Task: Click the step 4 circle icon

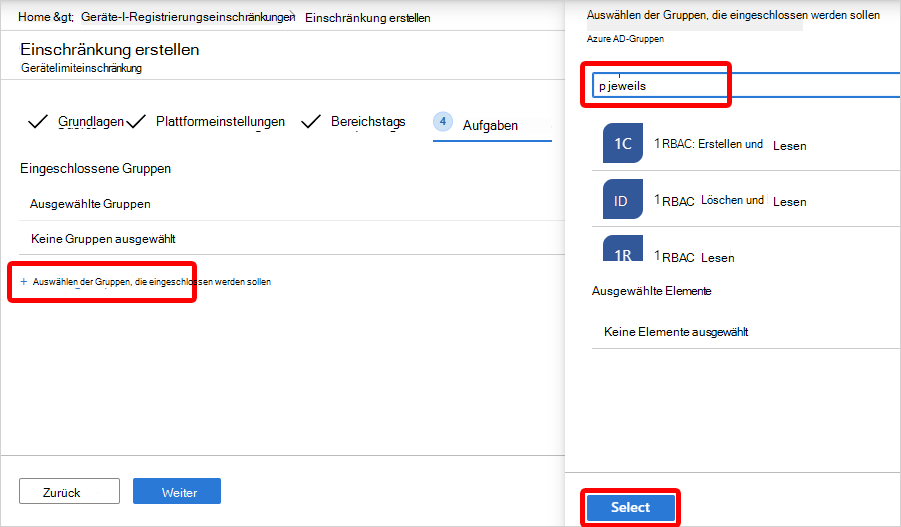Action: 442,122
